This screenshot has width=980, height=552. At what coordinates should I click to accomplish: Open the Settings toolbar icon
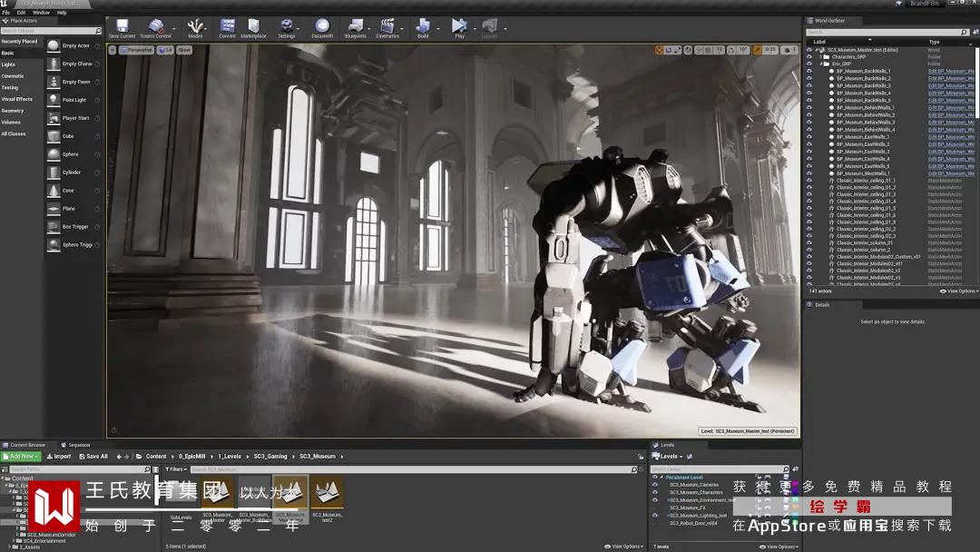[286, 28]
